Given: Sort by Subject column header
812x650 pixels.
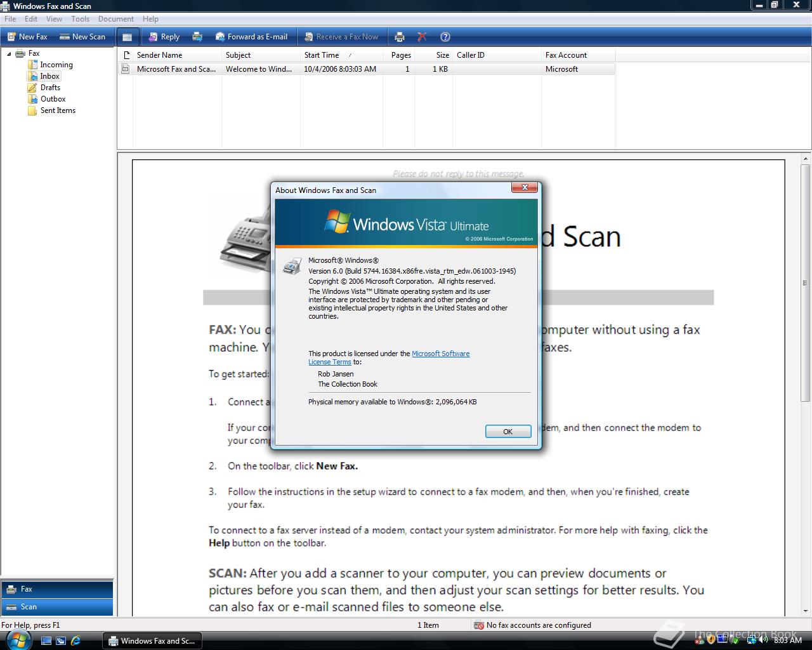Looking at the screenshot, I should point(261,55).
